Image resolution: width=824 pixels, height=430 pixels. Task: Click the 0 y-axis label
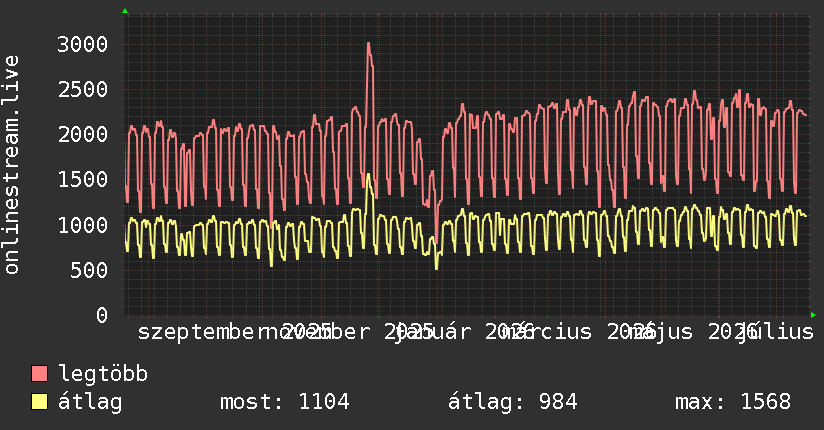click(102, 315)
